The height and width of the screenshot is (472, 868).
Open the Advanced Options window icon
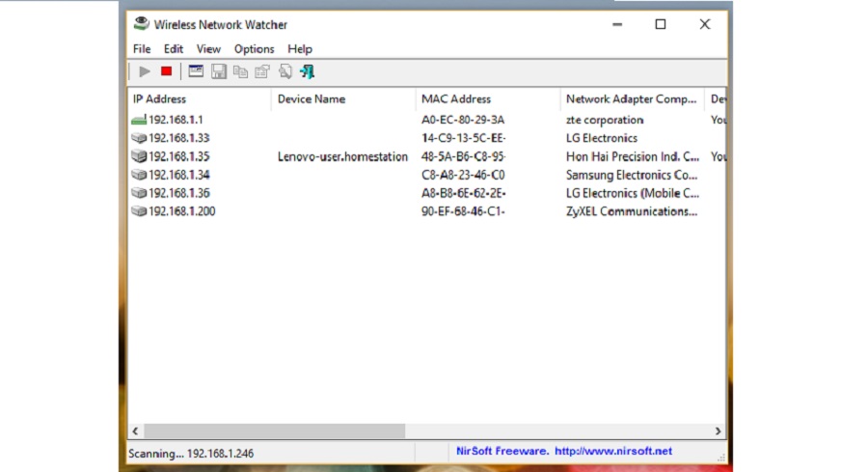click(x=196, y=71)
